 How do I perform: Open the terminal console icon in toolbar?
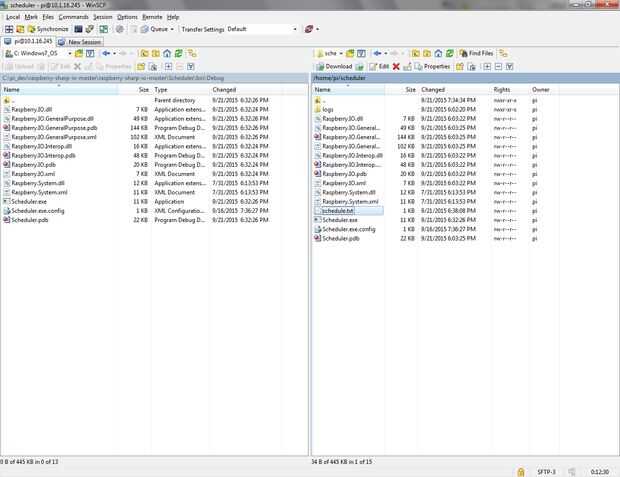78,29
